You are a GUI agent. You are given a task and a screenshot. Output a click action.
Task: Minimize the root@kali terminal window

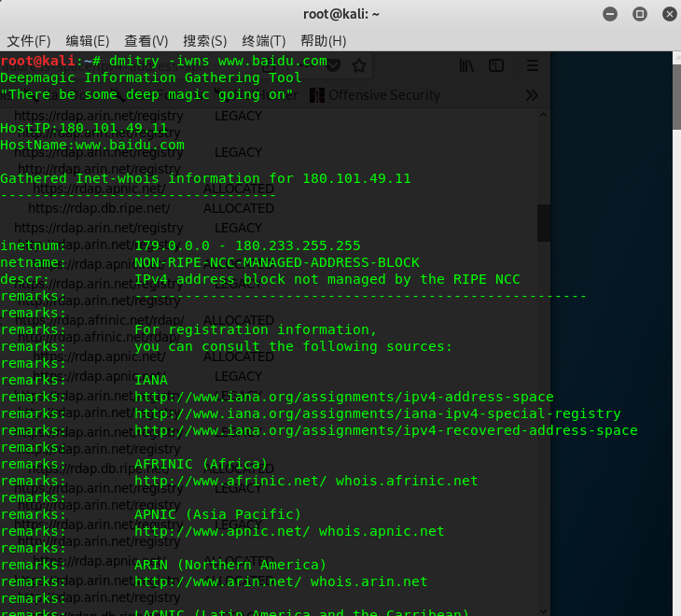pyautogui.click(x=610, y=14)
